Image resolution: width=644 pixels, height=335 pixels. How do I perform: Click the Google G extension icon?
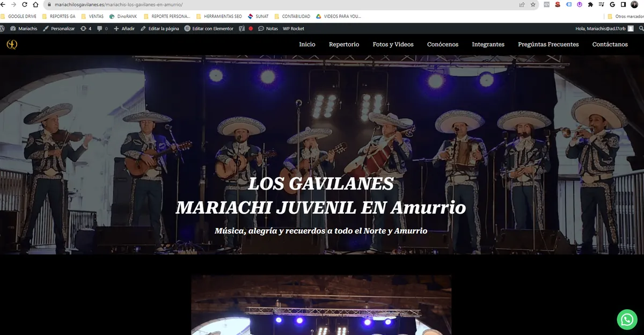[612, 4]
